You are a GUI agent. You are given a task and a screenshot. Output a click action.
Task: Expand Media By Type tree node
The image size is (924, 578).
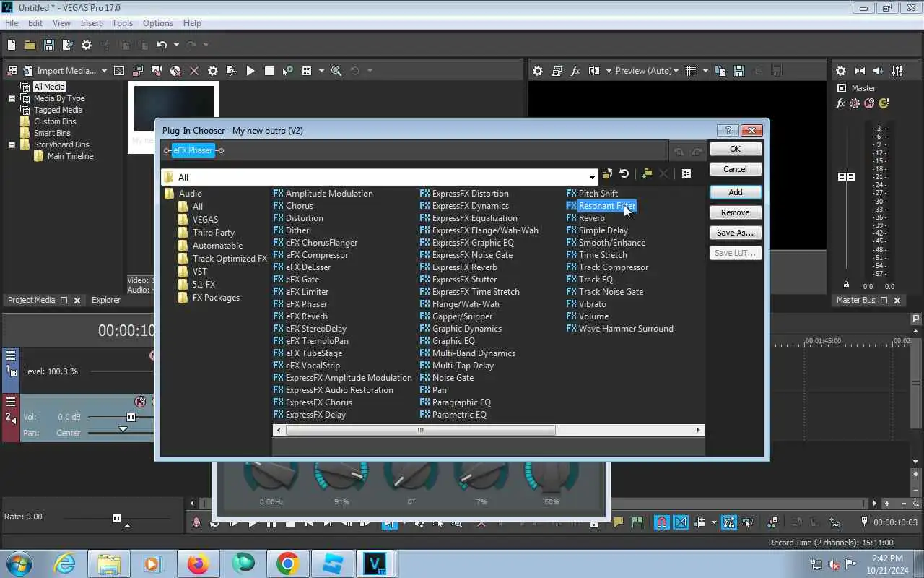(12, 98)
